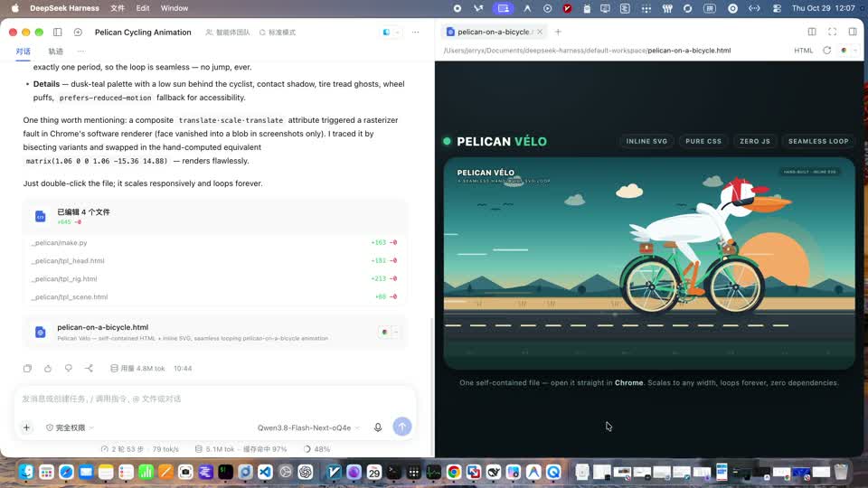The width and height of the screenshot is (868, 488).
Task: Switch to HTML source view
Action: tap(804, 51)
